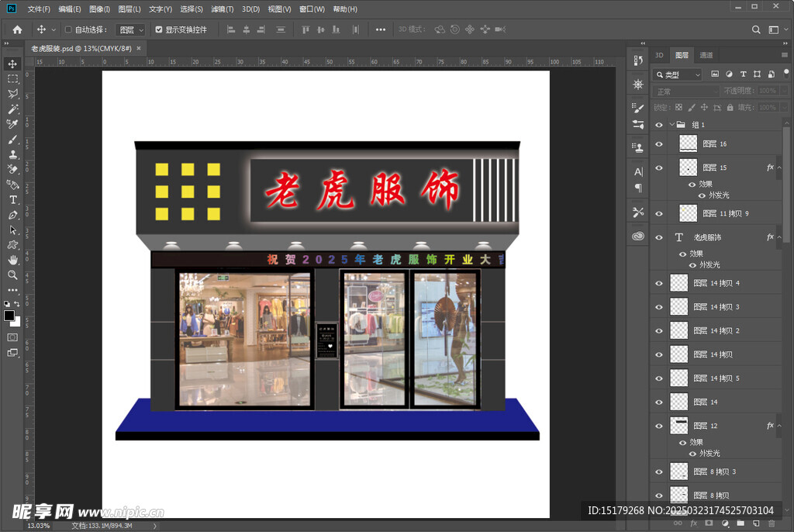This screenshot has height=532, width=794.
Task: Select the Lasso tool
Action: pyautogui.click(x=12, y=94)
